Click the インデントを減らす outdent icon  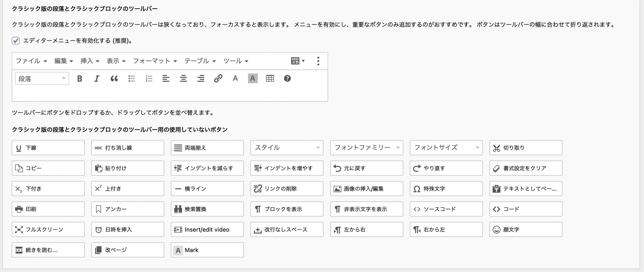pyautogui.click(x=178, y=168)
